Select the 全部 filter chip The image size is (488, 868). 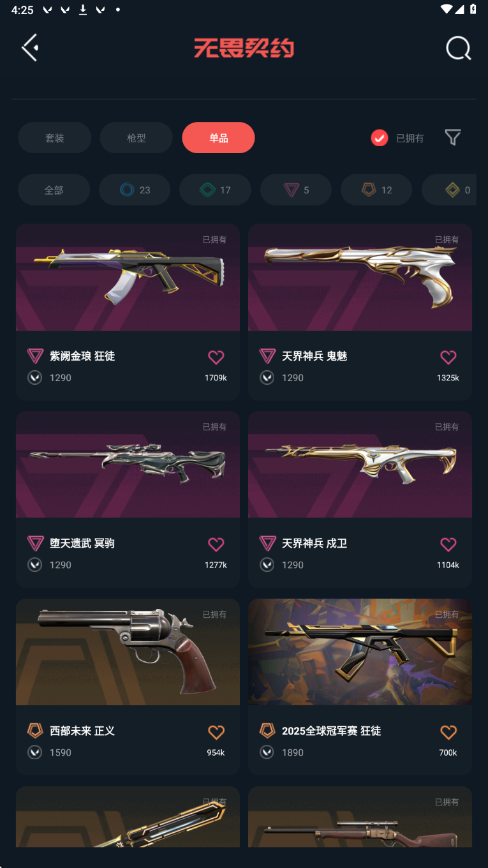[x=54, y=190]
